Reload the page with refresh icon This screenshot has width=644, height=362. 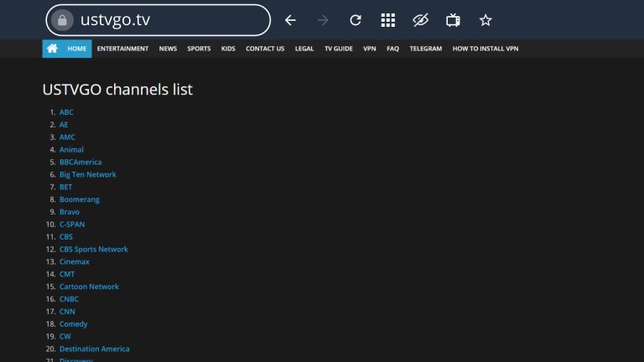coord(356,20)
